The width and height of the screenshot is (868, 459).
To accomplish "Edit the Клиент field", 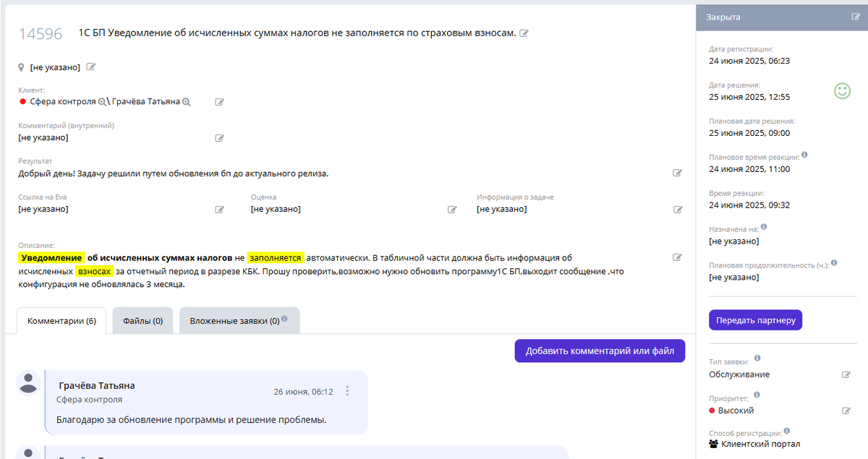I will (220, 102).
